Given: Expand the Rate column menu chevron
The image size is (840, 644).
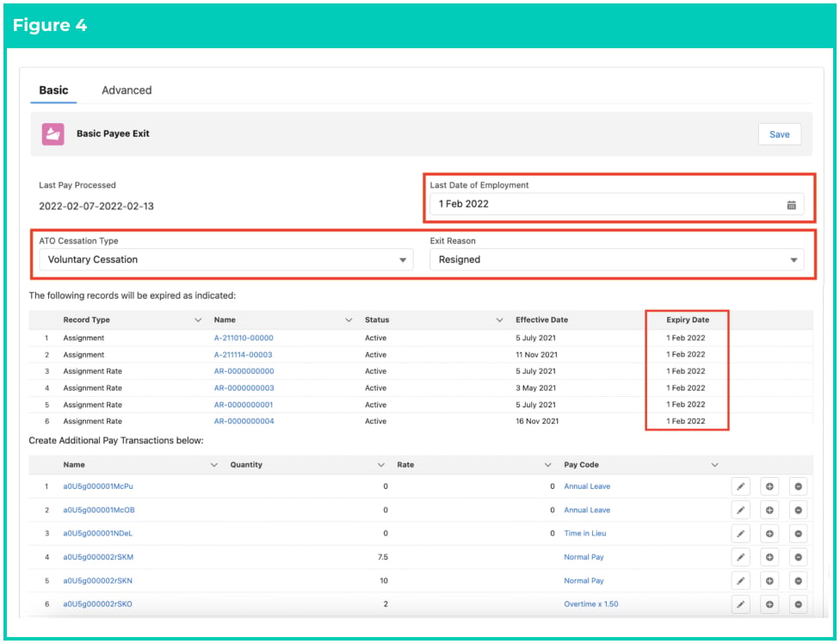Looking at the screenshot, I should click(x=547, y=465).
